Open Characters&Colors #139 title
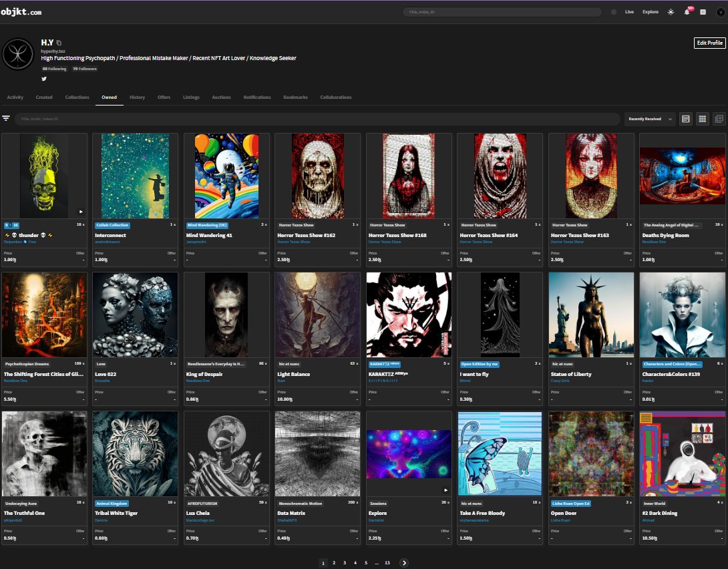The width and height of the screenshot is (728, 569). tap(671, 374)
